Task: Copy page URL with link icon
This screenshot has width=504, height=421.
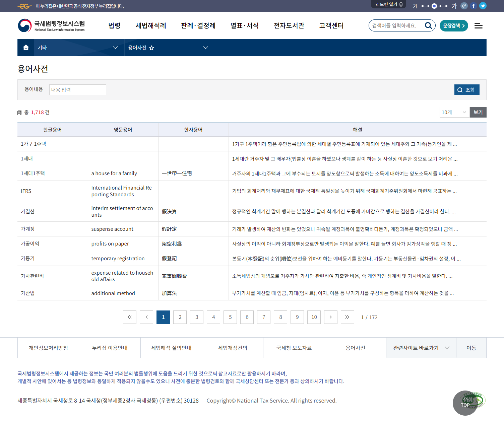Action: (464, 6)
